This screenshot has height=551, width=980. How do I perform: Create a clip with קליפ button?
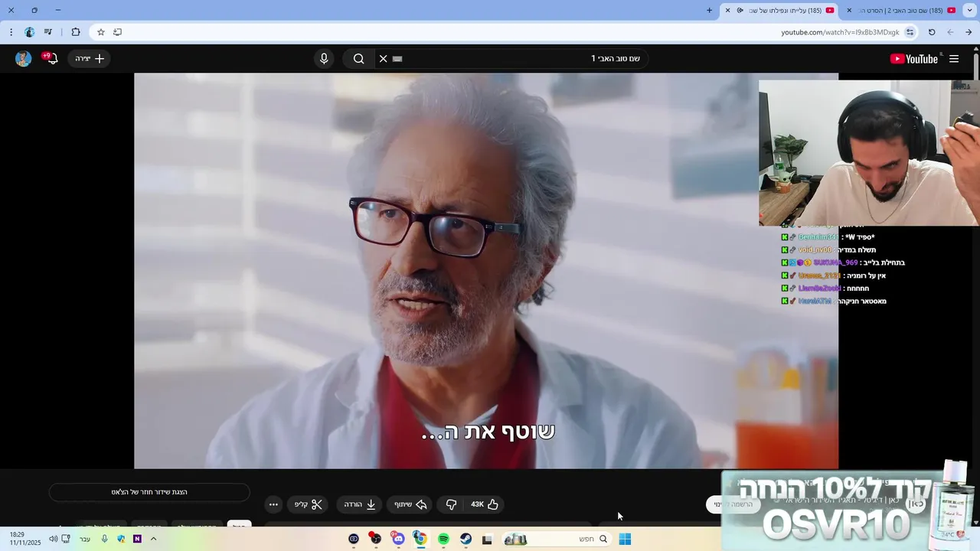[x=309, y=504]
